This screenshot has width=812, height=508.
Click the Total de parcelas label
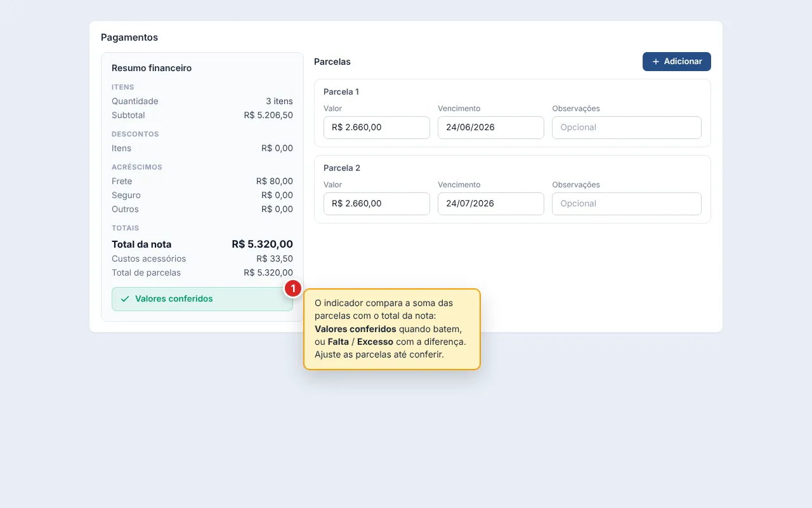146,273
